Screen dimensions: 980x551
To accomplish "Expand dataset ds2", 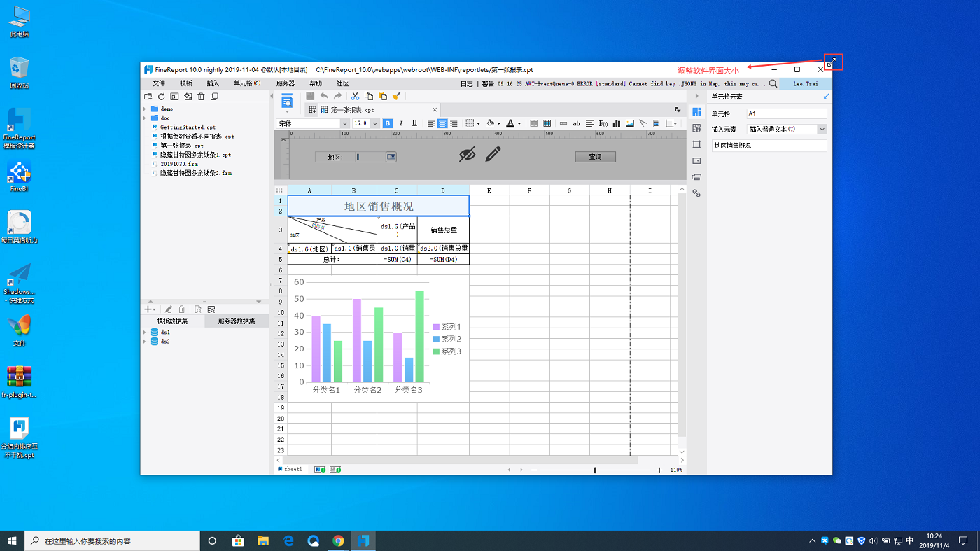I will [145, 342].
